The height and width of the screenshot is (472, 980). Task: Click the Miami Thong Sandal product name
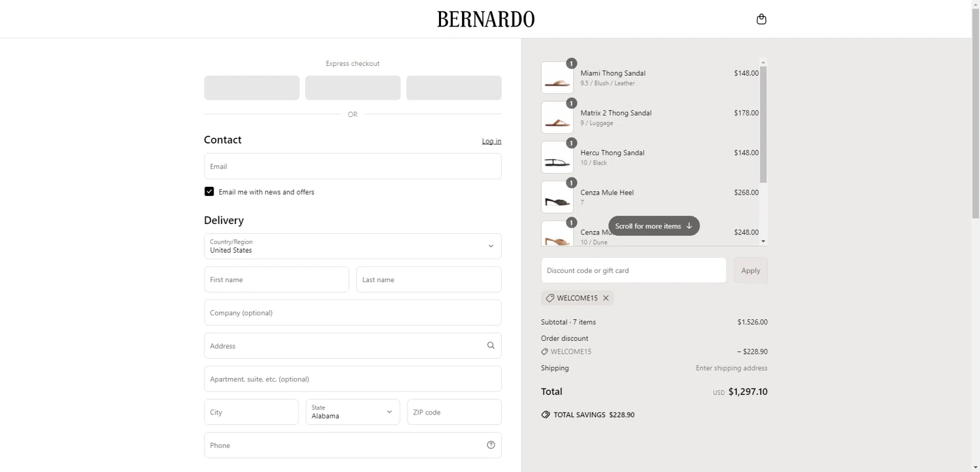tap(613, 73)
